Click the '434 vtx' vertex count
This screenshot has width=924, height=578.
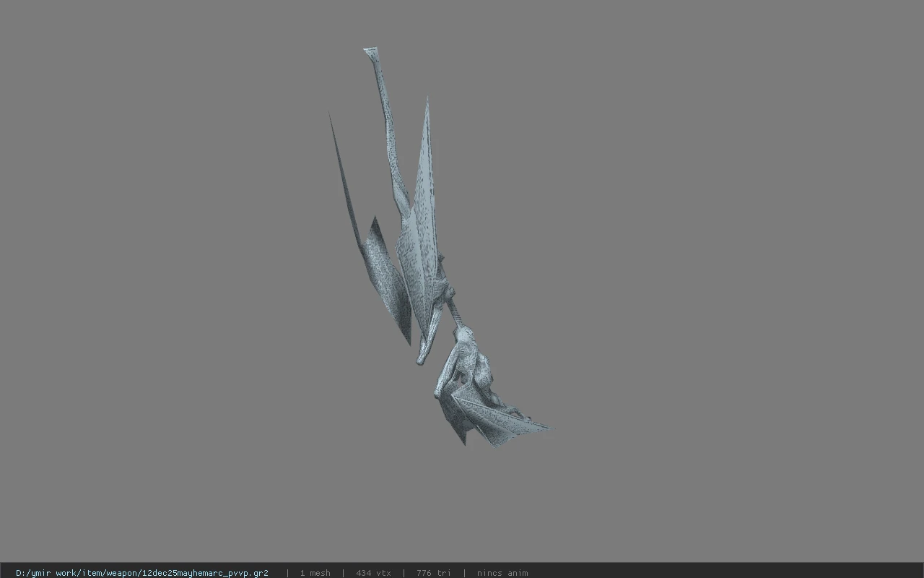click(x=373, y=573)
